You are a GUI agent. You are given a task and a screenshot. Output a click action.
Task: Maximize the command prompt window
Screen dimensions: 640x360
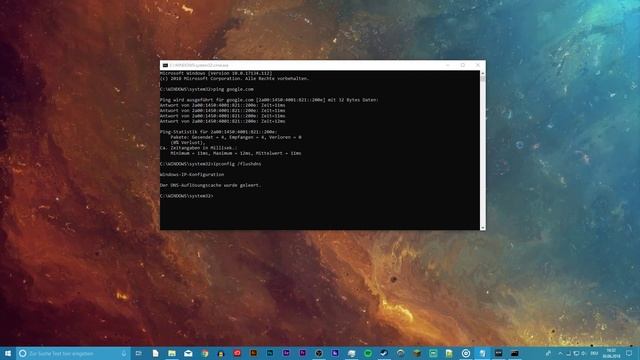(463, 65)
